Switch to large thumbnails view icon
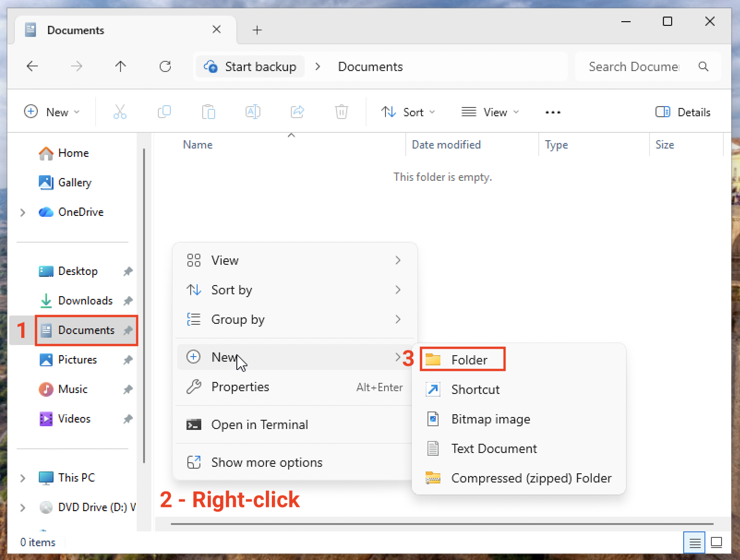 (716, 542)
